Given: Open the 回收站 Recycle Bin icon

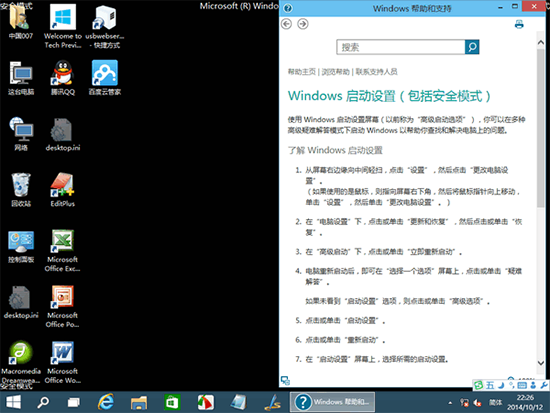Looking at the screenshot, I should (x=21, y=190).
